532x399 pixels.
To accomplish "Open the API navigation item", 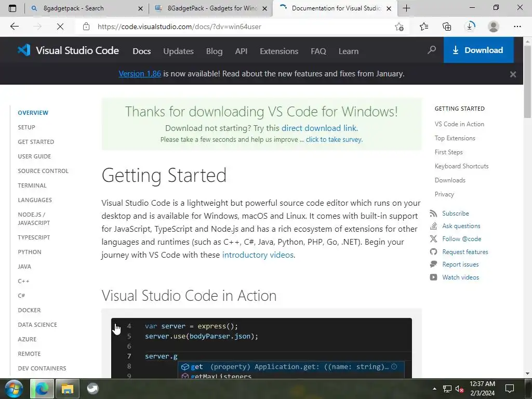I will tap(241, 51).
